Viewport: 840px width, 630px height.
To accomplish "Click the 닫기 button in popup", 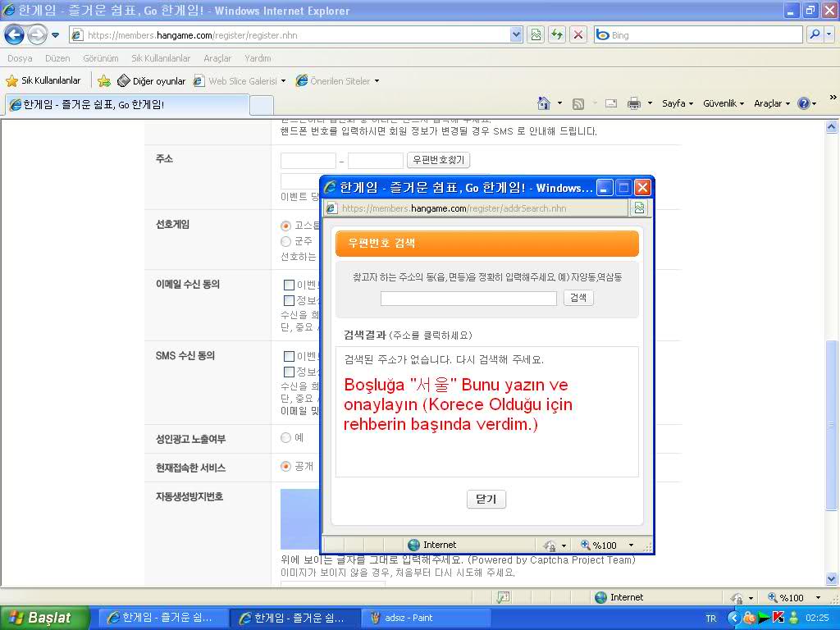I will pos(486,499).
